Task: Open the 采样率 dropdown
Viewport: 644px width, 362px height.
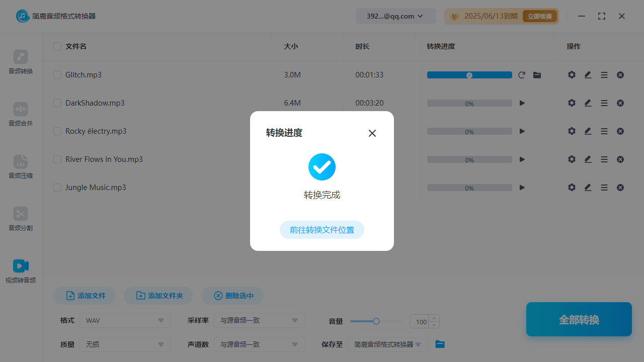Action: (259, 320)
